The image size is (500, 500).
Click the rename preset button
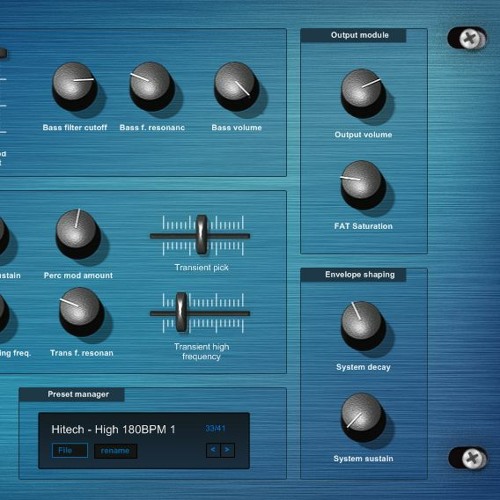115,451
